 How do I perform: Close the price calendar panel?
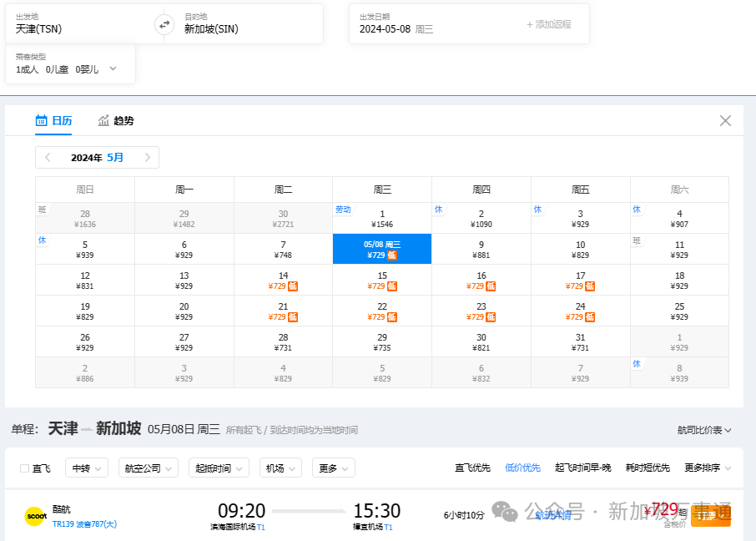point(725,121)
